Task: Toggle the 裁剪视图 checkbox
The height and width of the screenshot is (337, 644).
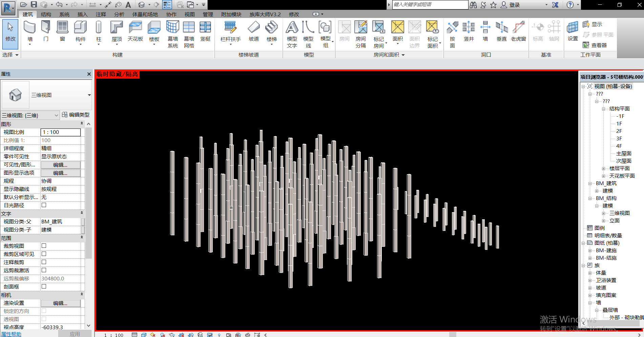Action: 44,246
